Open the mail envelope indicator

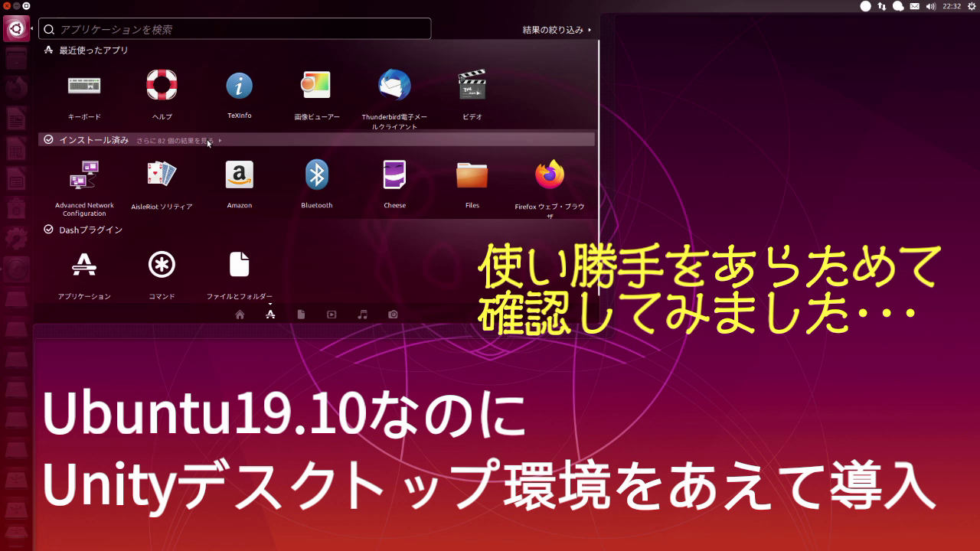click(x=914, y=6)
